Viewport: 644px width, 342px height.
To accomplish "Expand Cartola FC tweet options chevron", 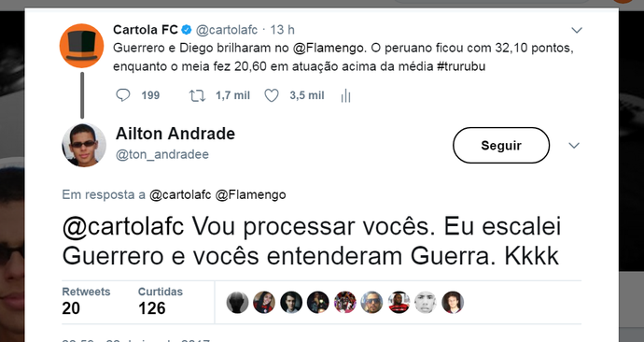I will point(577,30).
